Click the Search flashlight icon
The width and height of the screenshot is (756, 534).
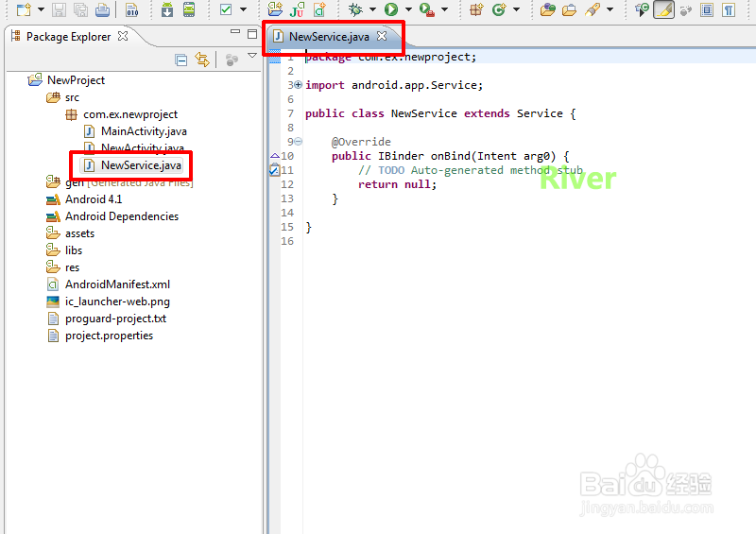point(593,9)
